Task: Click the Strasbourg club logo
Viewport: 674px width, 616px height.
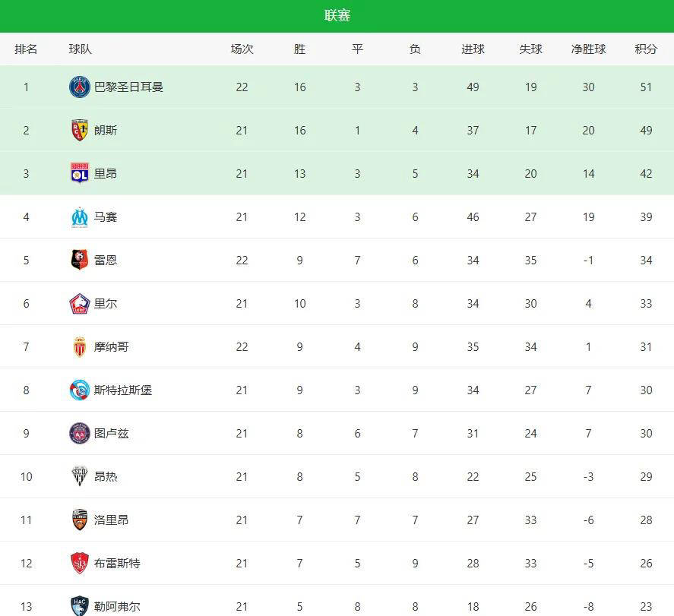Action: pos(80,390)
